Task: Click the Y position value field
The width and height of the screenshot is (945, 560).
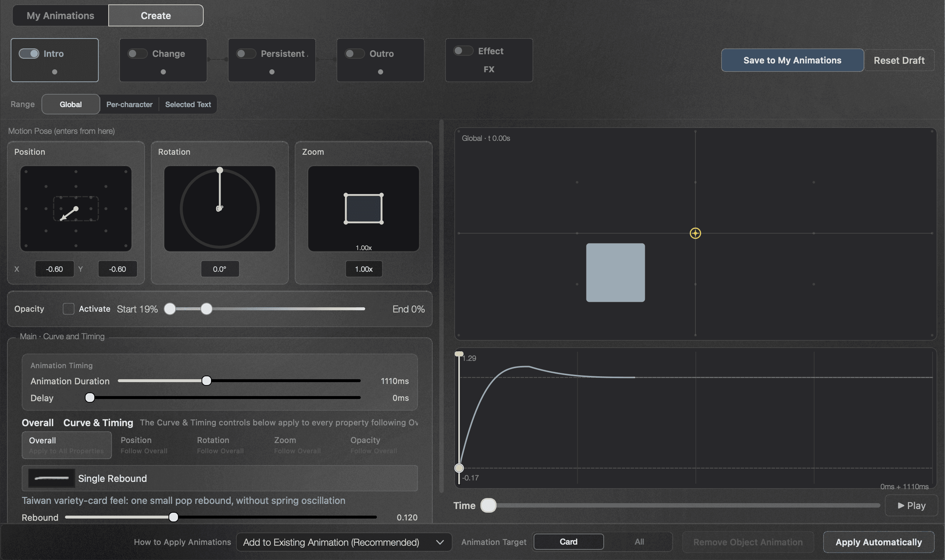Action: 117,269
